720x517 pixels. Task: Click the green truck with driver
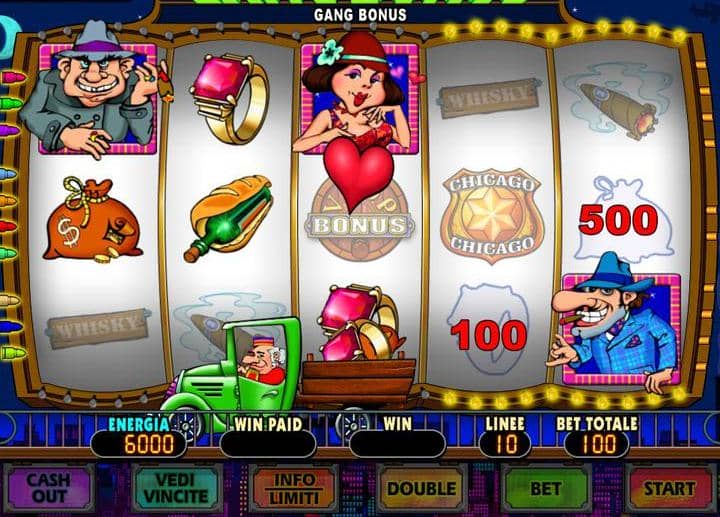coord(232,365)
